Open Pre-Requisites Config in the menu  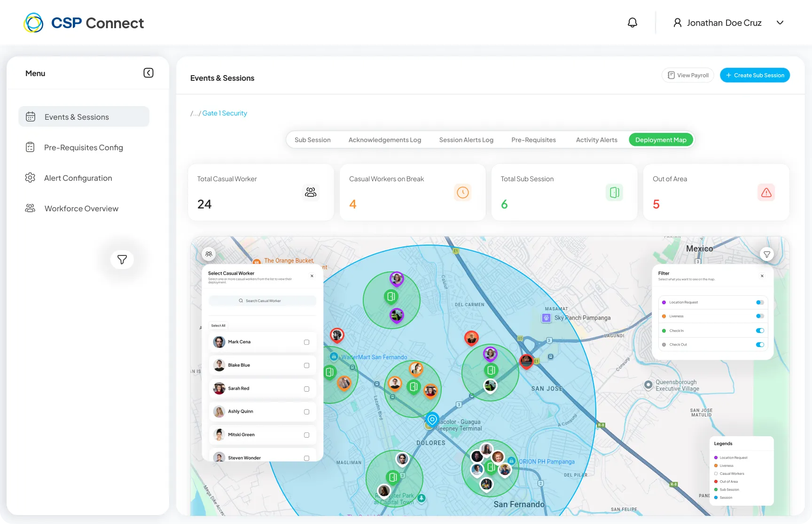click(x=84, y=147)
